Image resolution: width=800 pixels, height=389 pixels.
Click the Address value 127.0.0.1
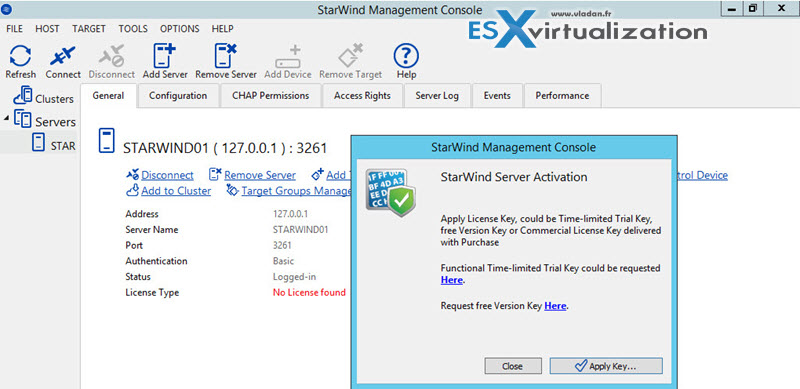tap(291, 214)
